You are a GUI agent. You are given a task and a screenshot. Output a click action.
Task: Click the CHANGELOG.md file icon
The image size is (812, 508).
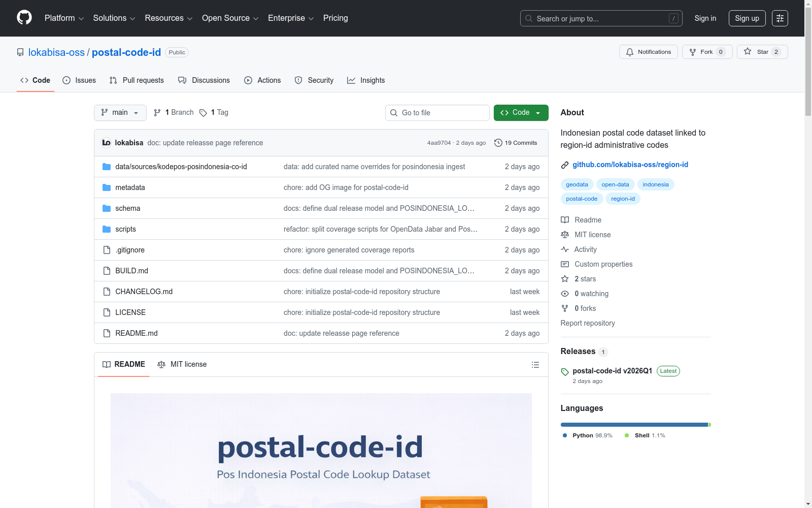(x=107, y=292)
